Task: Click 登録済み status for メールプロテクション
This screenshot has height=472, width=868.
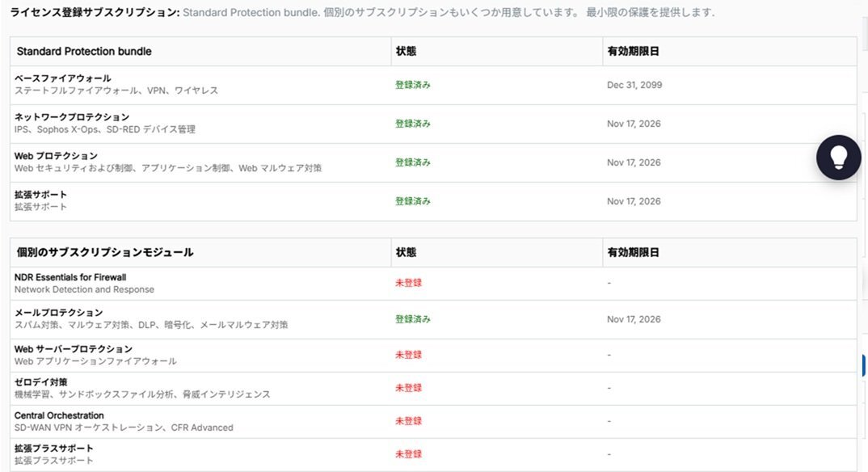Action: point(412,319)
